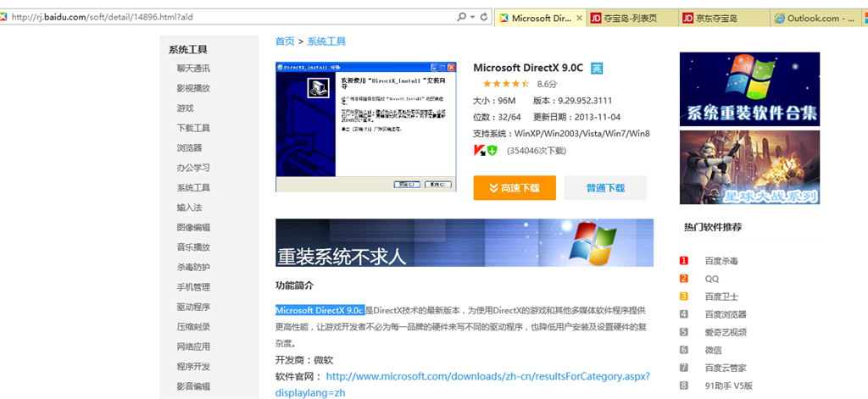The height and width of the screenshot is (399, 868).
Task: Open 系统工具 breadcrumb link
Action: pos(326,41)
